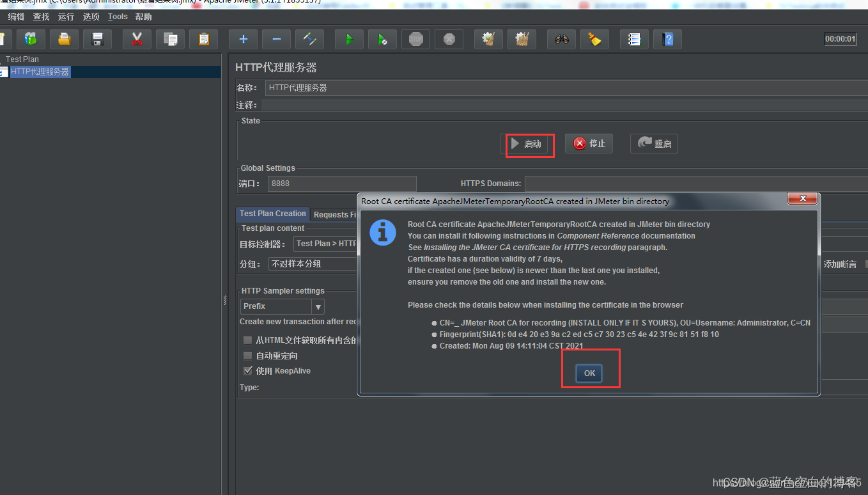Screen dimensions: 868x495
Task: Open the 分组 dropdown showing 不对样本分组
Action: [313, 263]
